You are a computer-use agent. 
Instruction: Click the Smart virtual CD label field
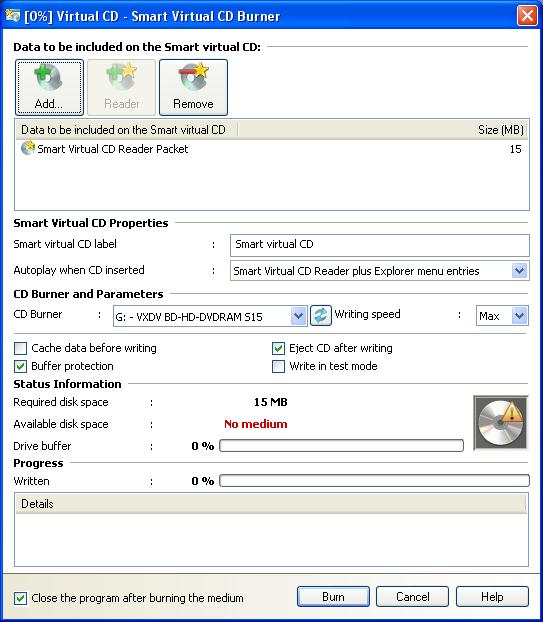380,245
